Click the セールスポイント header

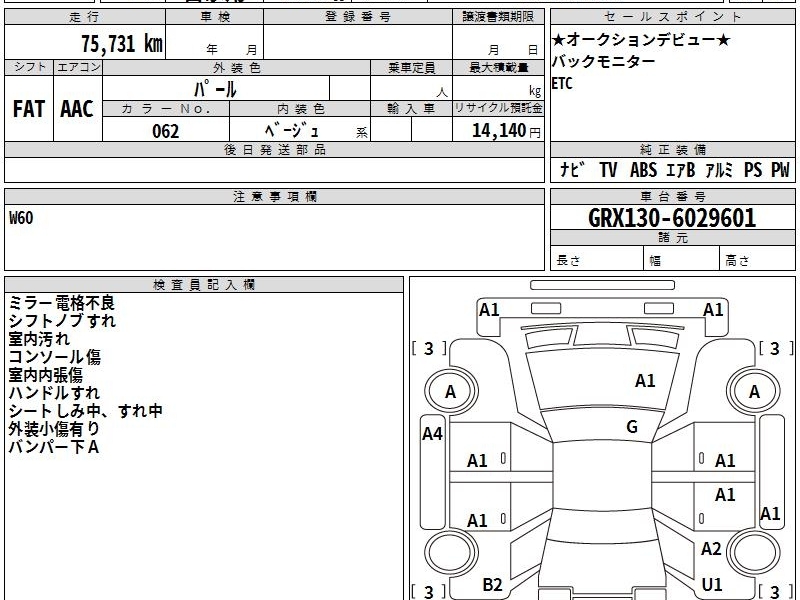coord(672,17)
